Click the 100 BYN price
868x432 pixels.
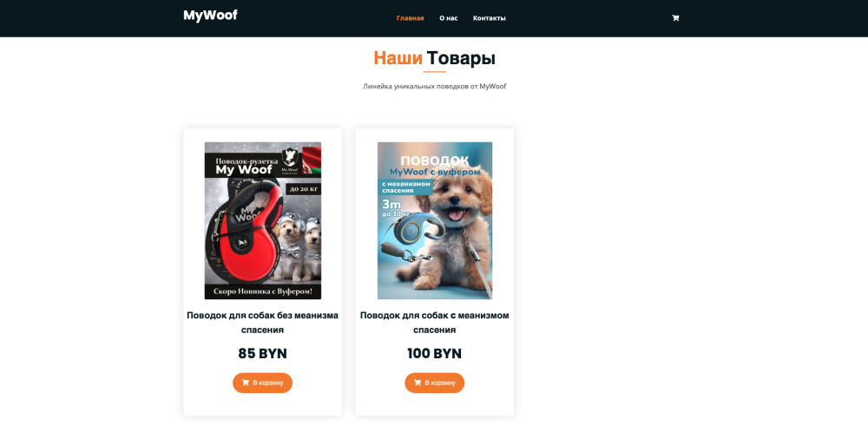point(435,353)
